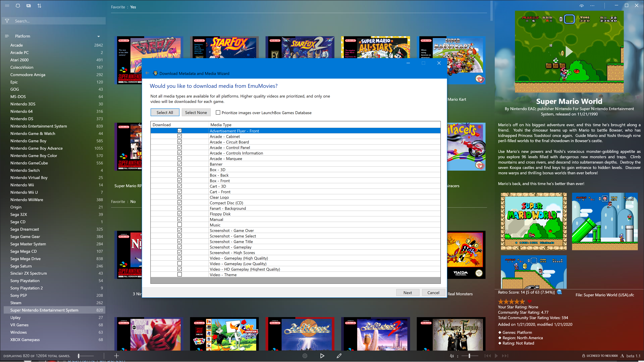Click the Select All button
644x362 pixels.
(x=165, y=112)
